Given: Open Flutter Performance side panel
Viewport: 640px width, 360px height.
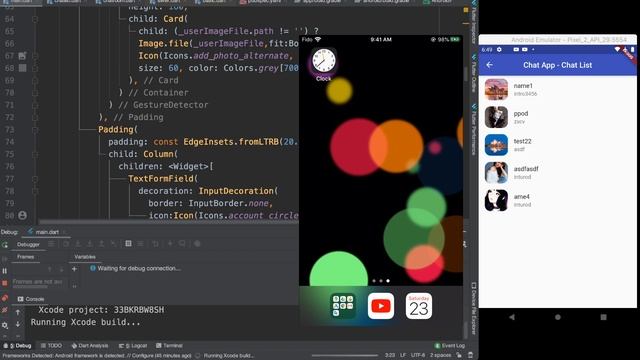Looking at the screenshot, I should pyautogui.click(x=474, y=130).
